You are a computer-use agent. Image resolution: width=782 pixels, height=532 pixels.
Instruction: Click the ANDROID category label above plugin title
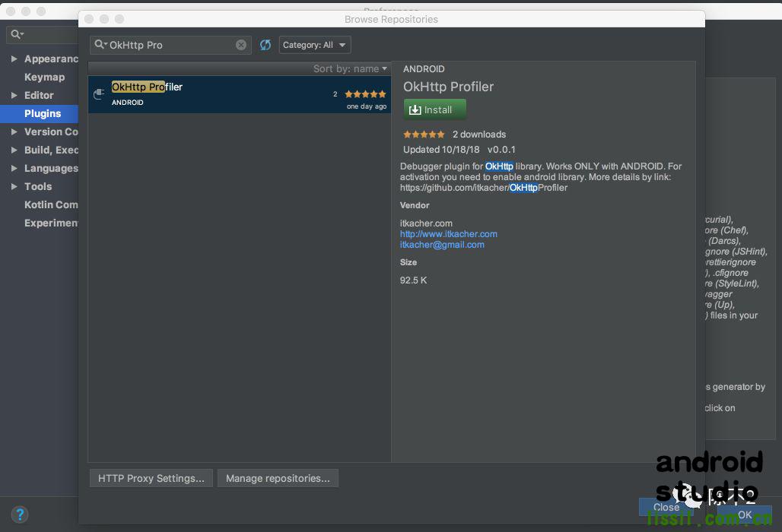(424, 69)
